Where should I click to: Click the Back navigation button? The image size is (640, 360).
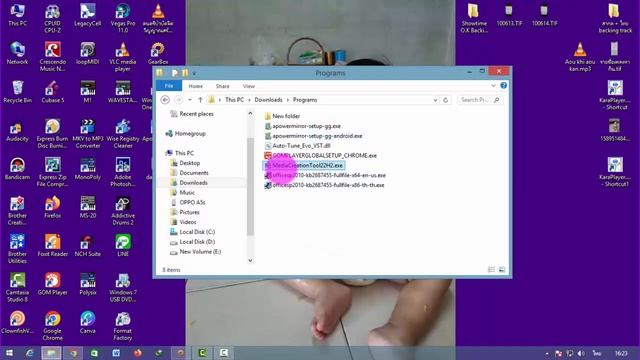[165, 100]
